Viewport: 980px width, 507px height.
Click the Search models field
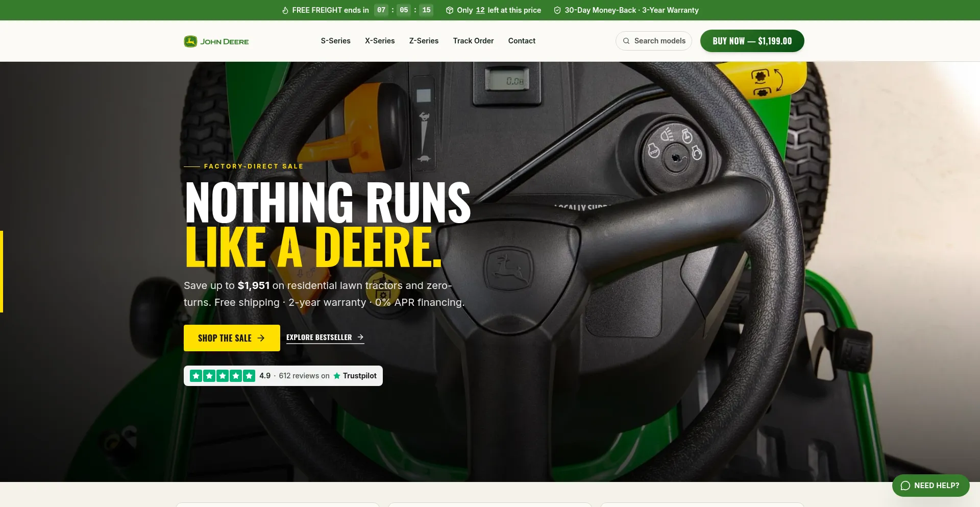point(654,41)
